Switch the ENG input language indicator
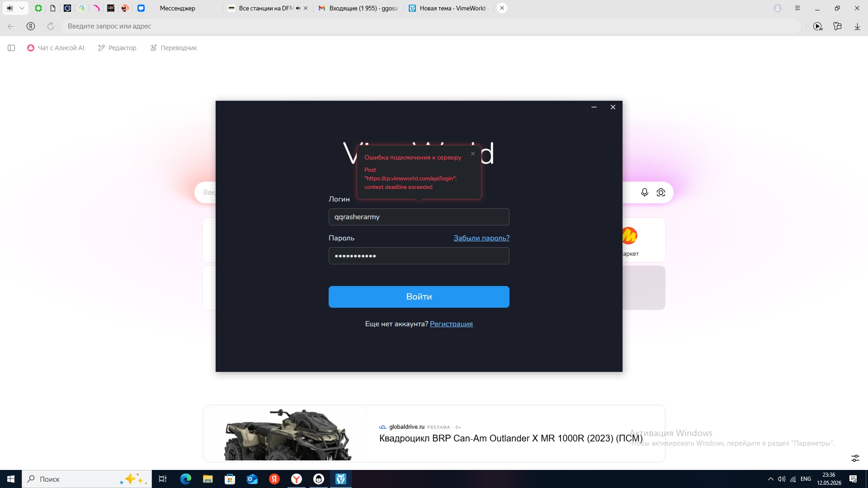This screenshot has width=868, height=488. (806, 479)
